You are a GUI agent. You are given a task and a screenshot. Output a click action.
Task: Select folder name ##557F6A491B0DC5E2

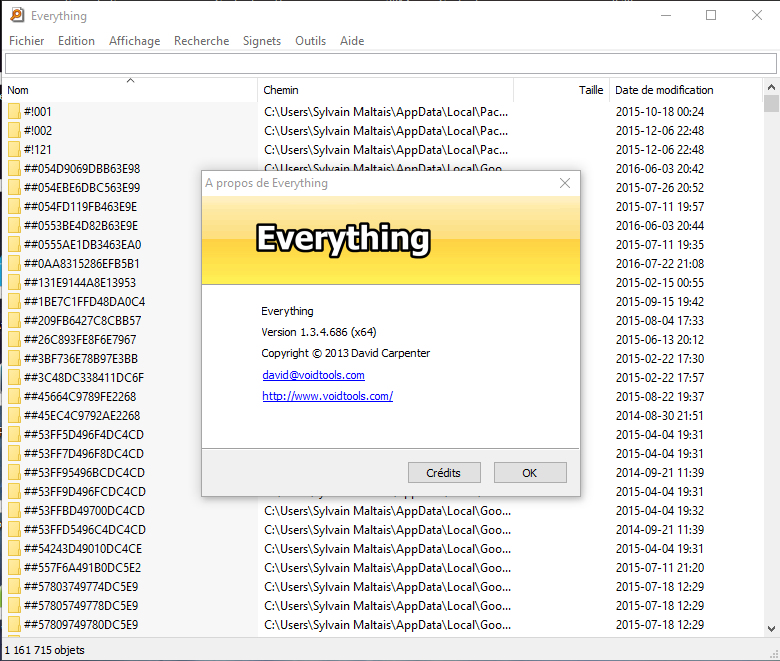pos(83,567)
